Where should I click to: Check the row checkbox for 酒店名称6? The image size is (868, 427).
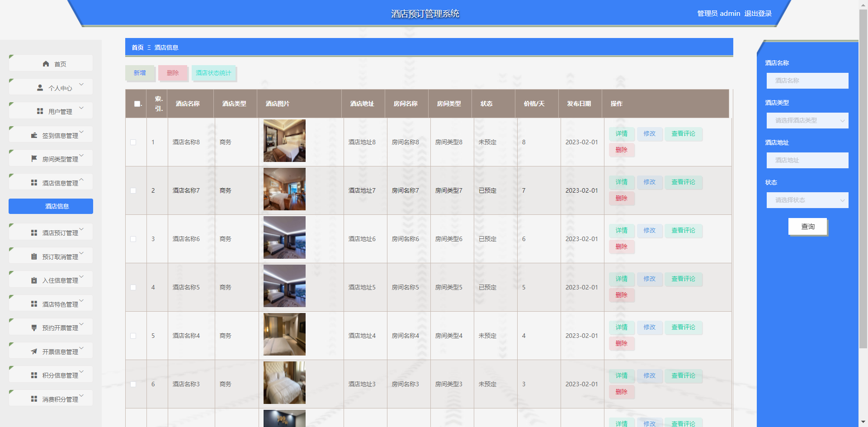coord(133,239)
